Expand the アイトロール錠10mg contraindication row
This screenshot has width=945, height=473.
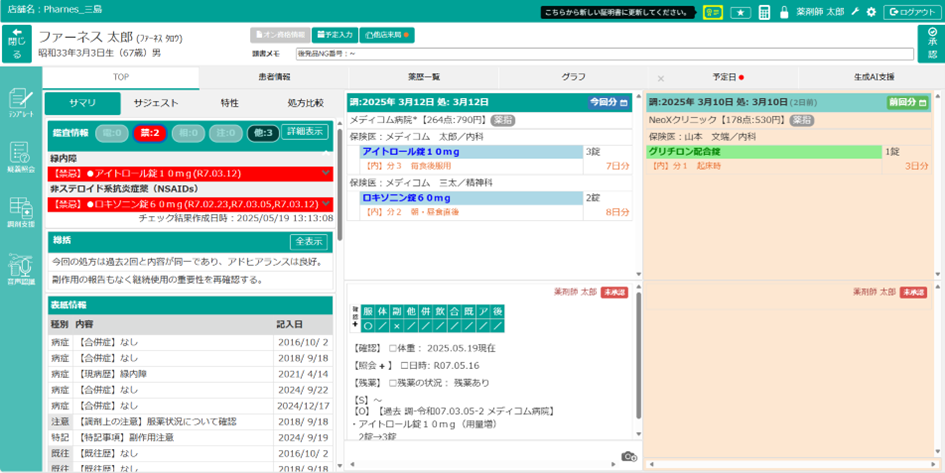[x=325, y=173]
